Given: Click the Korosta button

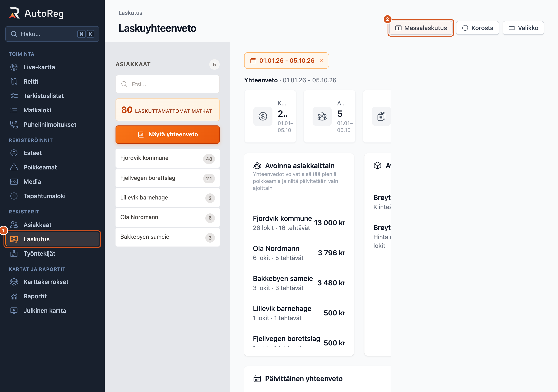Looking at the screenshot, I should coord(477,28).
